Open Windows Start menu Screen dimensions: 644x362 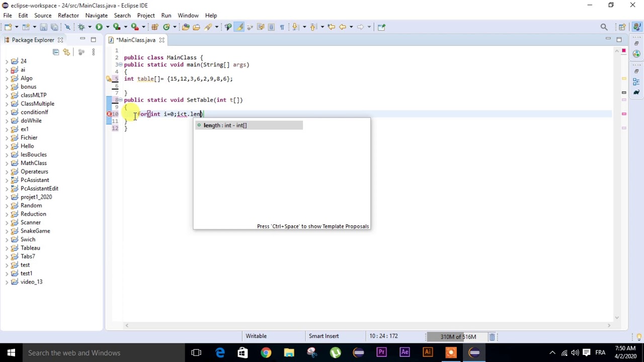[x=11, y=353]
